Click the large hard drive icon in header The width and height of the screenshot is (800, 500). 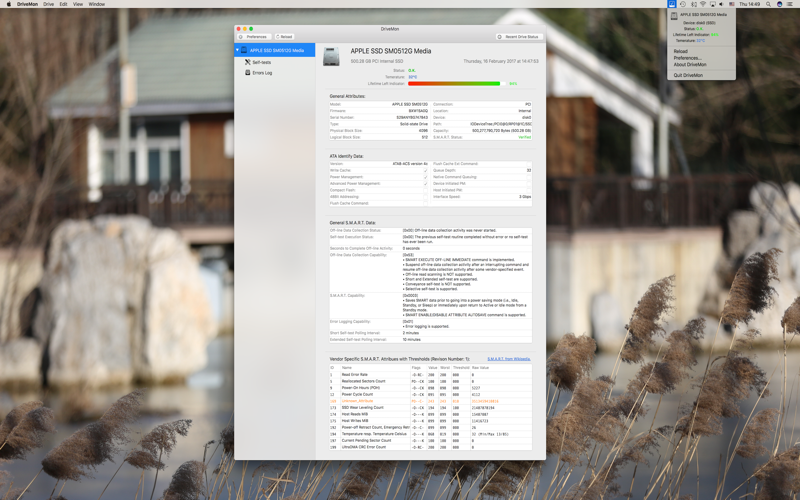[x=331, y=57]
